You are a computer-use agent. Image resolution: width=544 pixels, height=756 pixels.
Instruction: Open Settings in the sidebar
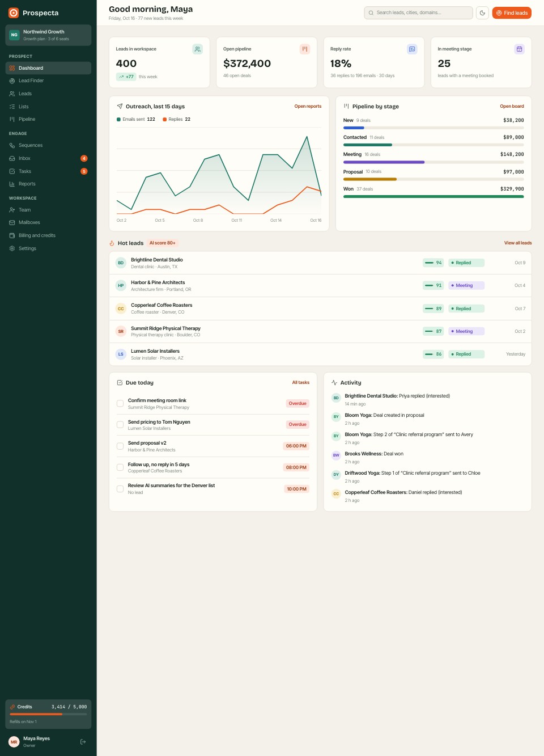pyautogui.click(x=48, y=248)
